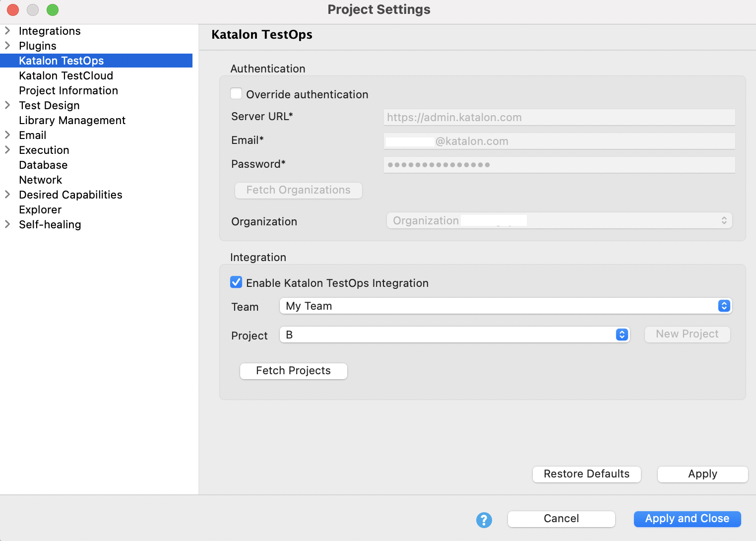
Task: Open the help question mark icon
Action: pos(484,520)
